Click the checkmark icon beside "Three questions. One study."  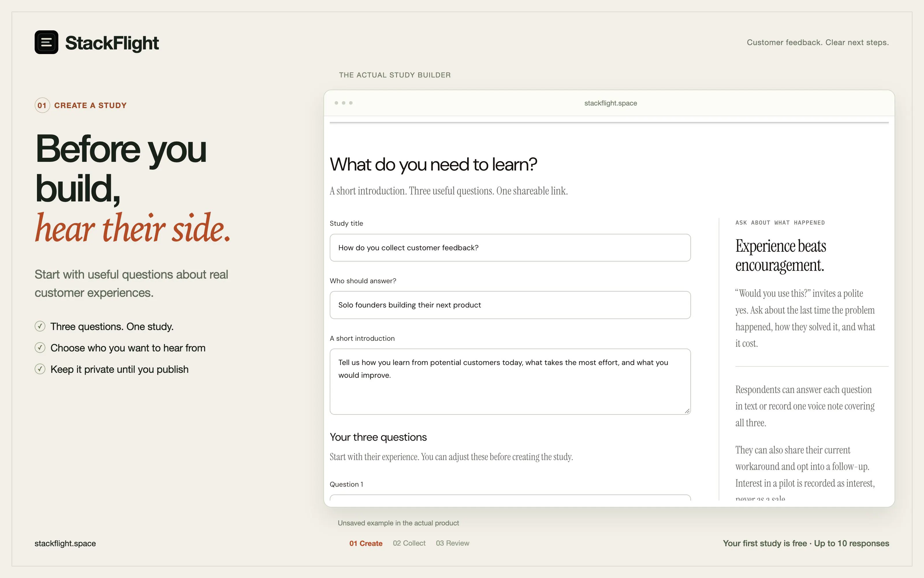coord(40,326)
